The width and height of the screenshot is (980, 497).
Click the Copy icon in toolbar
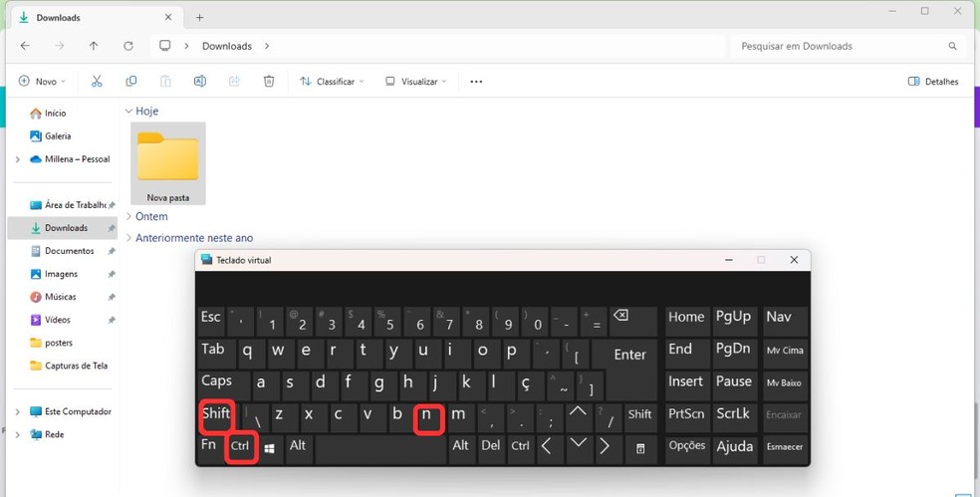tap(131, 82)
